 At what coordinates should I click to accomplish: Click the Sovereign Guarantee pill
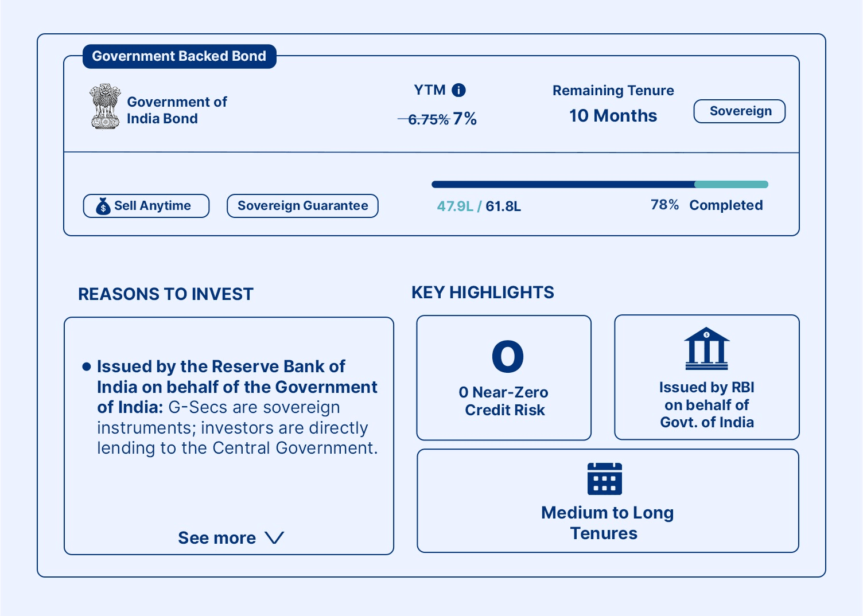click(302, 206)
